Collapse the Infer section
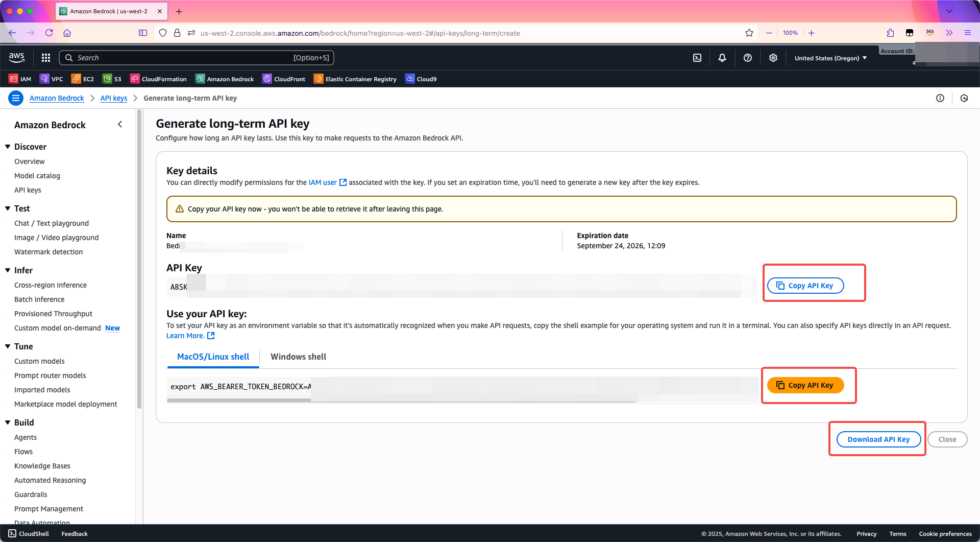Viewport: 980px width, 542px height. point(8,270)
